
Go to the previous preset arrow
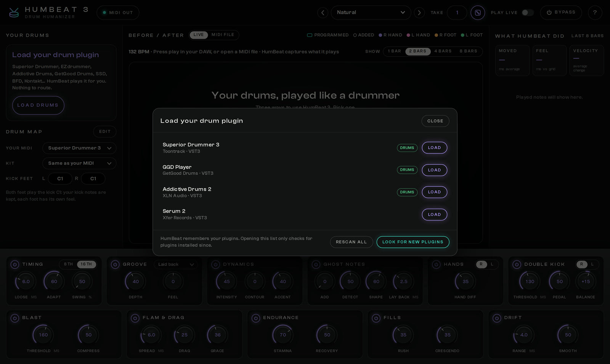tap(323, 13)
